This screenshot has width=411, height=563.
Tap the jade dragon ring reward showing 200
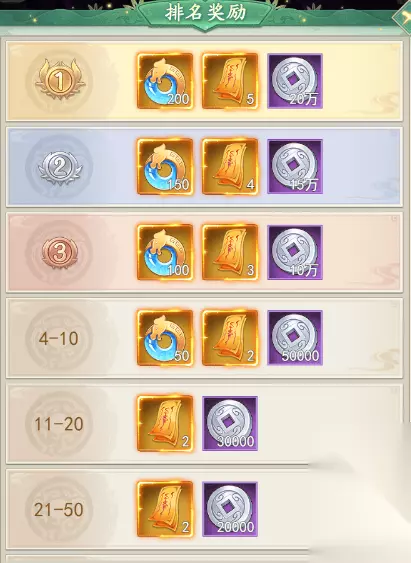tap(165, 81)
